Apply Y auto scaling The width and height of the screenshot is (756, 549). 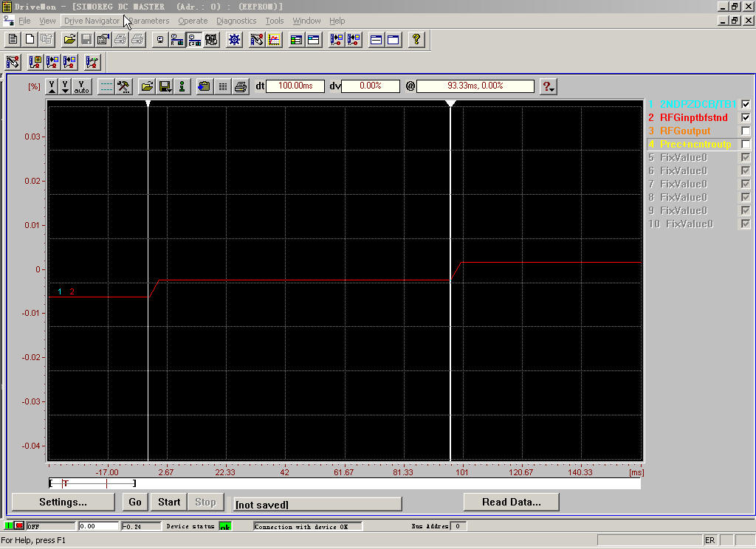[81, 87]
